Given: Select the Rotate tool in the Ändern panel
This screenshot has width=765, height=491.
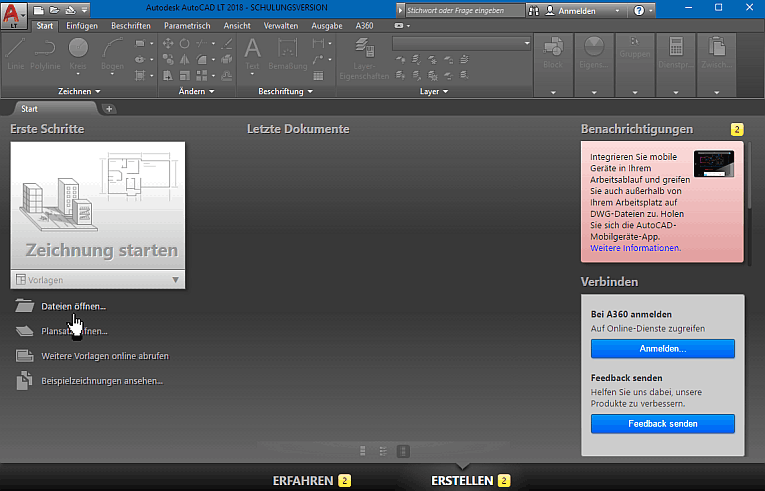Looking at the screenshot, I should coord(184,44).
